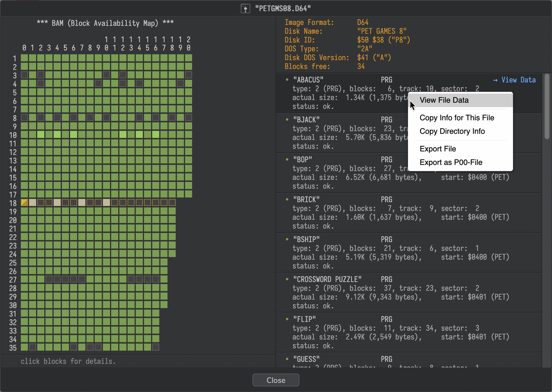This screenshot has width=552, height=392.
Task: Choose Export File in the context menu
Action: click(460, 149)
